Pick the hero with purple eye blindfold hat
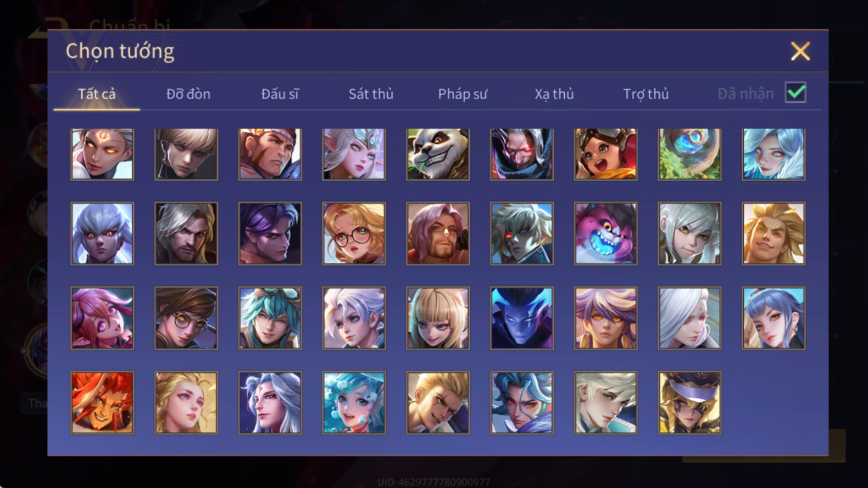Screen dimensions: 868x488 click(x=689, y=403)
